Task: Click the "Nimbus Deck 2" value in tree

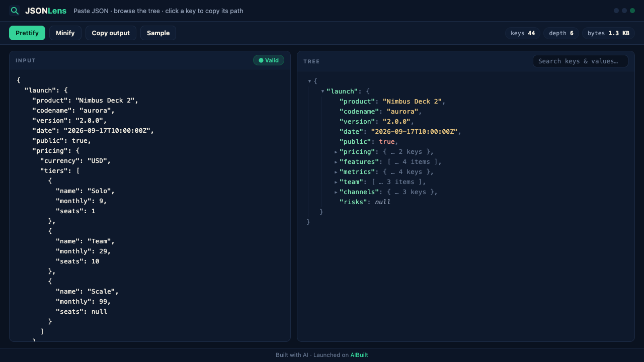Action: pyautogui.click(x=412, y=101)
